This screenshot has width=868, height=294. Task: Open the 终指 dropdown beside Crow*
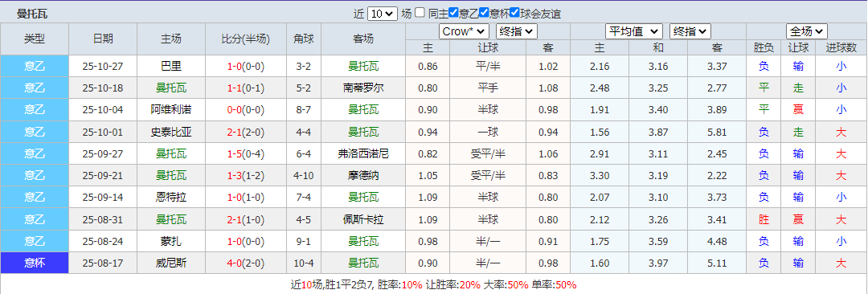click(x=517, y=31)
